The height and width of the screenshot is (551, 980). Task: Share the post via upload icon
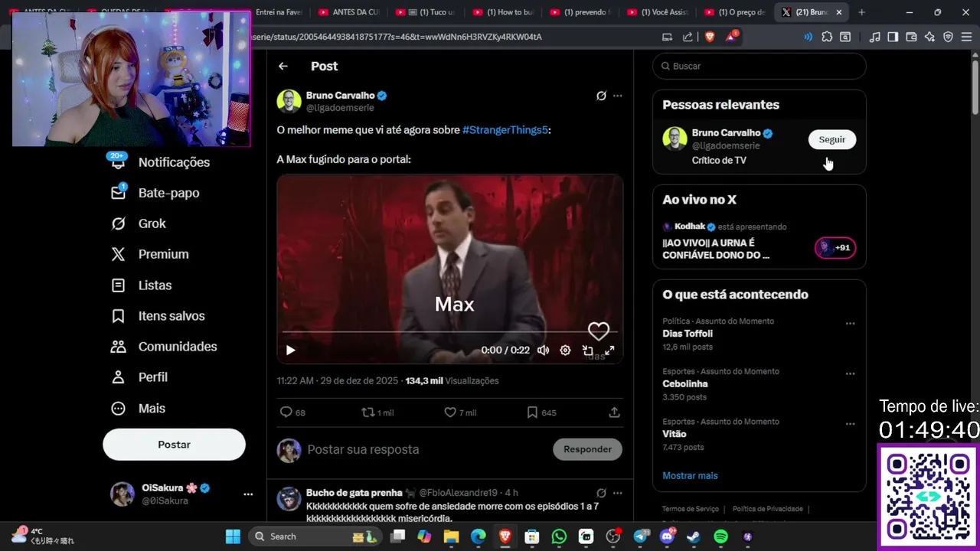614,412
